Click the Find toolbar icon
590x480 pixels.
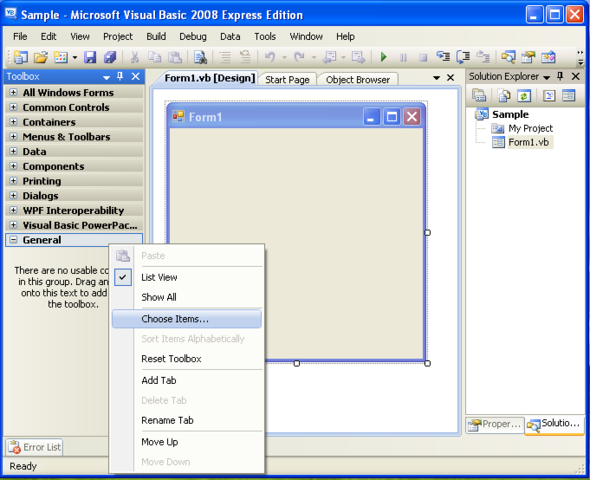click(200, 57)
